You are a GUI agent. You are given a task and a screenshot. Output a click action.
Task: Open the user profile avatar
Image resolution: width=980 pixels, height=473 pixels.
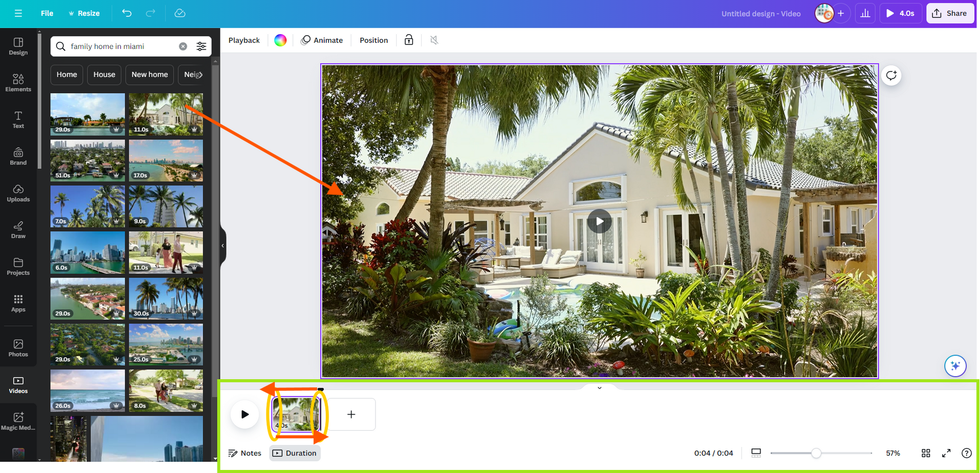tap(824, 13)
